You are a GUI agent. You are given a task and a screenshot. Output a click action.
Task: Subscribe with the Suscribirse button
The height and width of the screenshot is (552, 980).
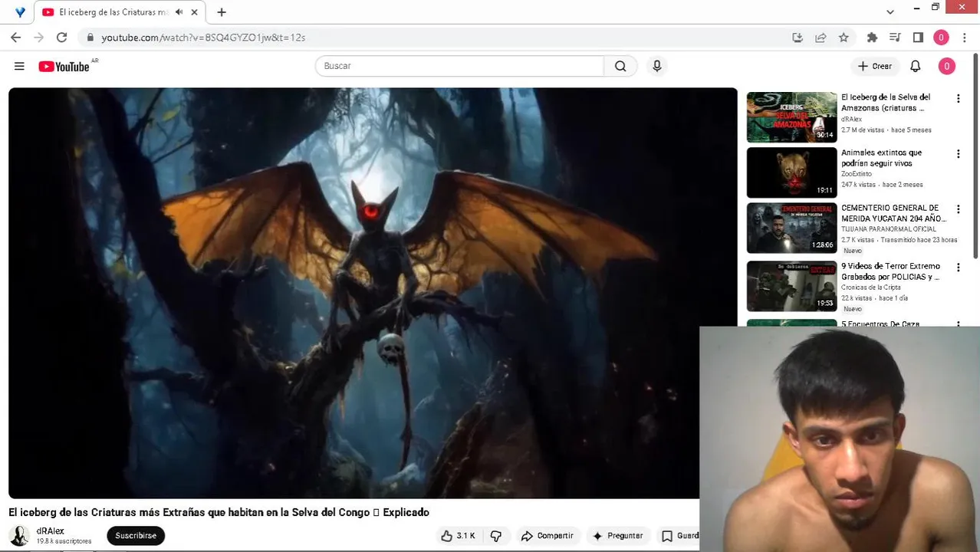pyautogui.click(x=136, y=536)
